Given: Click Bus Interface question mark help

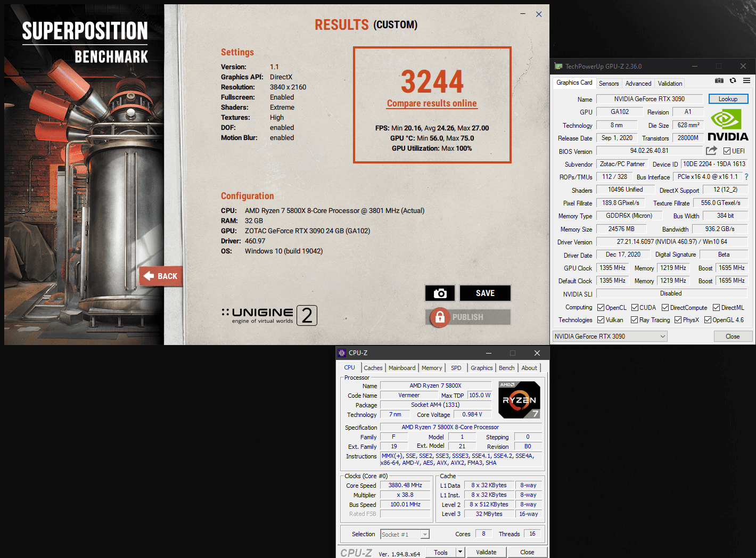Looking at the screenshot, I should coord(746,177).
